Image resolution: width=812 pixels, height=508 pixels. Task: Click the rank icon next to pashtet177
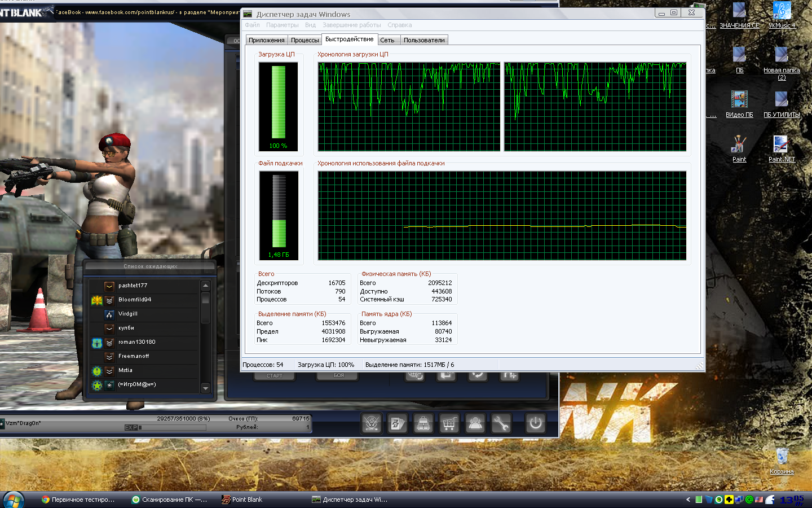pyautogui.click(x=109, y=286)
